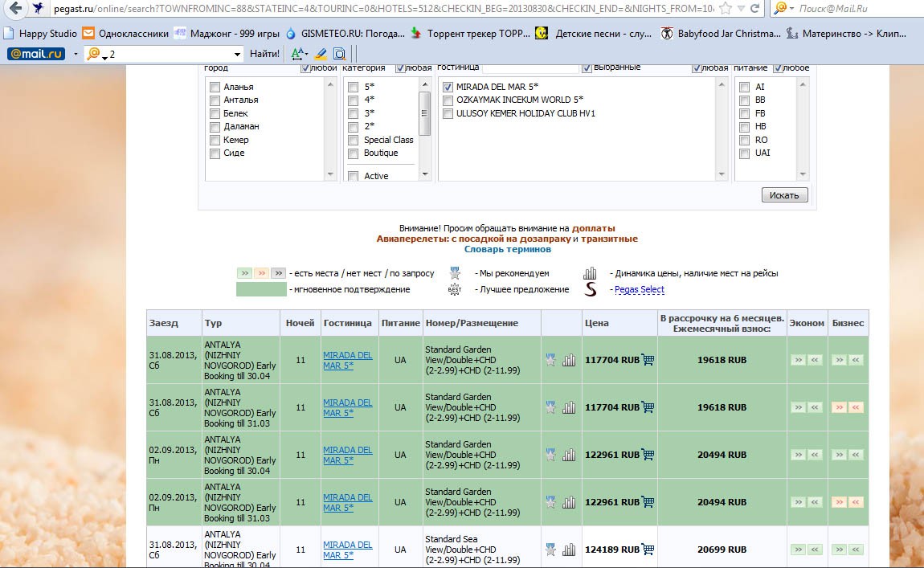Check the OZKAYMAK INCEKUM WORLD 5* hotel
The width and height of the screenshot is (924, 568).
(448, 100)
